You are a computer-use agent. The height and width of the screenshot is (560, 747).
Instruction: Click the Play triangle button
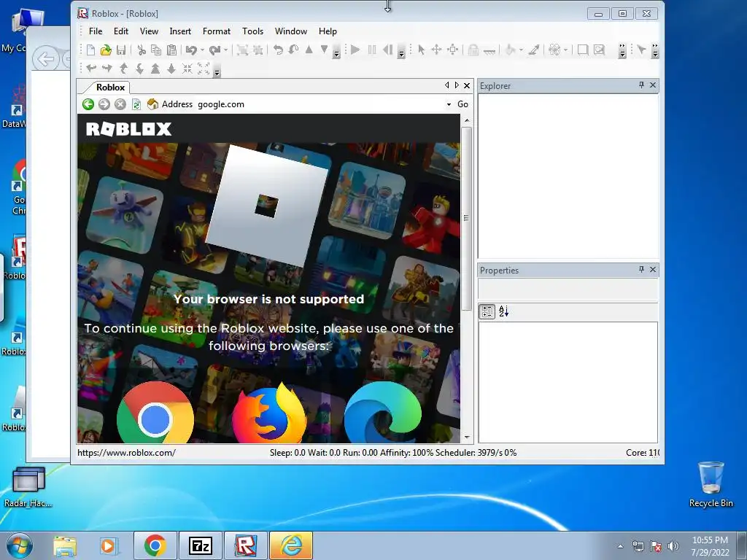coord(355,50)
